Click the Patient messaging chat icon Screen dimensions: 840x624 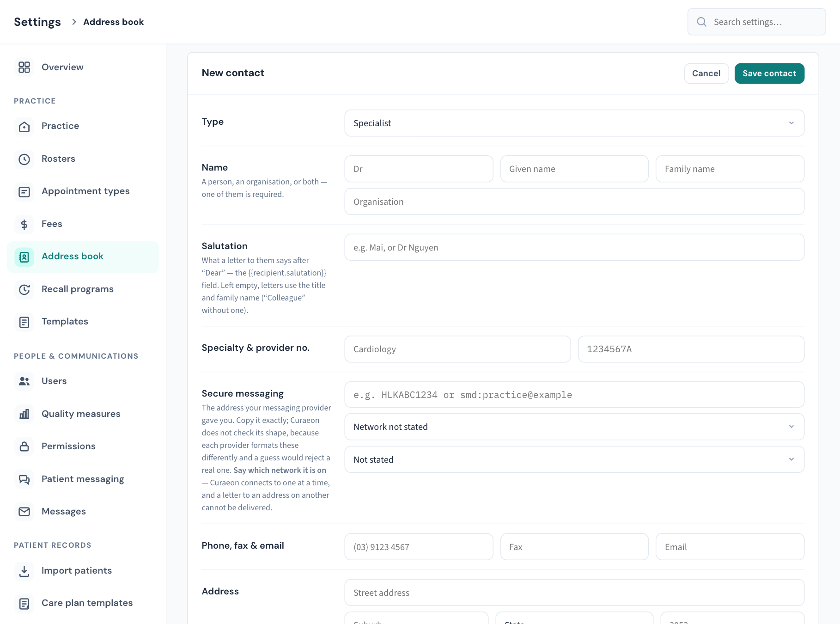(24, 479)
